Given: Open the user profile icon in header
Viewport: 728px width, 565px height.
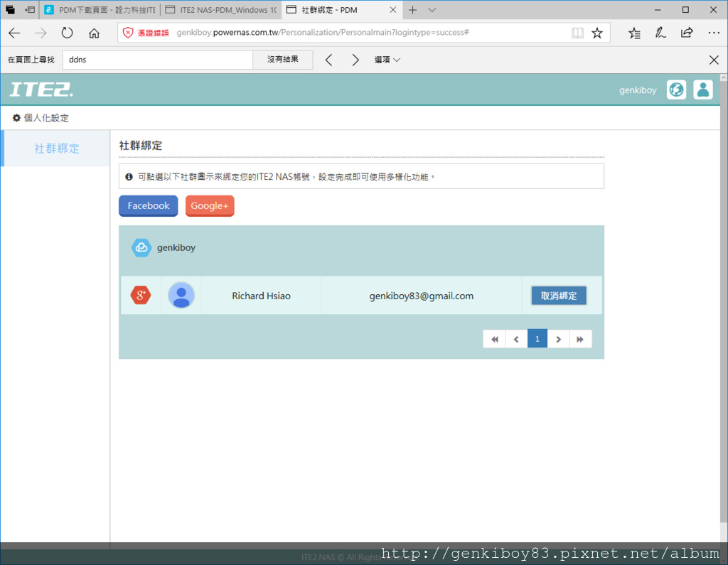Looking at the screenshot, I should tap(702, 90).
